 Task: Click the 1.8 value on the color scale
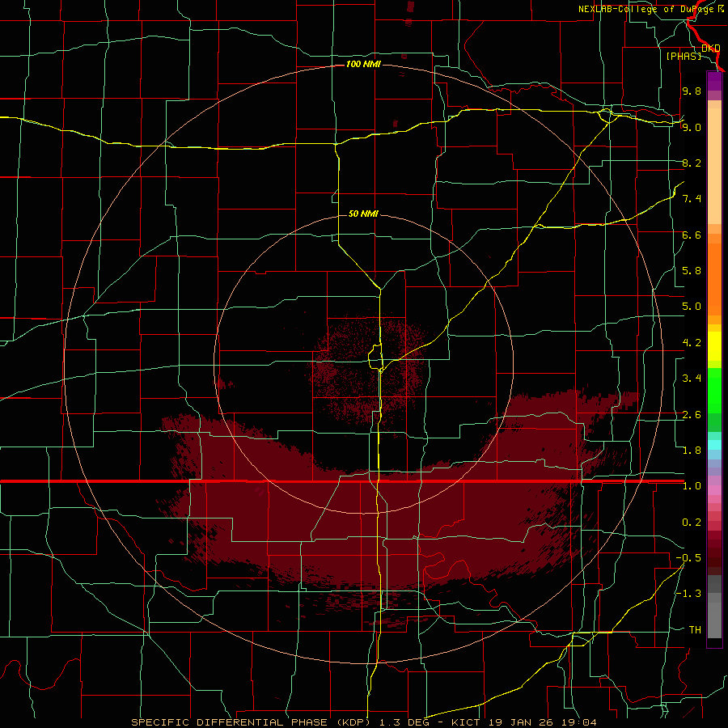click(x=692, y=451)
